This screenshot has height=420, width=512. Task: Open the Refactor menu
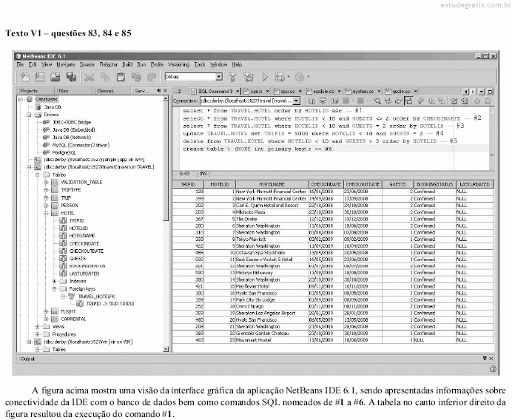click(109, 64)
